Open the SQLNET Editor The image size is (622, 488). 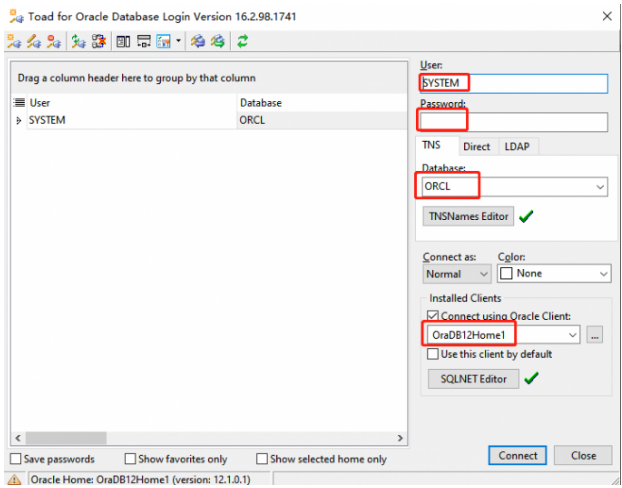pyautogui.click(x=473, y=379)
